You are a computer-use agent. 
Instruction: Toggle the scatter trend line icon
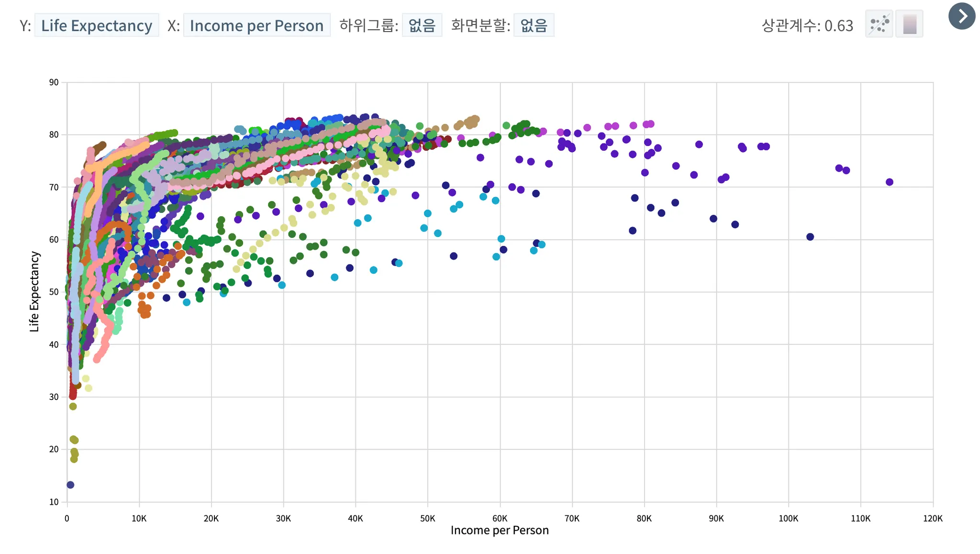click(x=879, y=24)
